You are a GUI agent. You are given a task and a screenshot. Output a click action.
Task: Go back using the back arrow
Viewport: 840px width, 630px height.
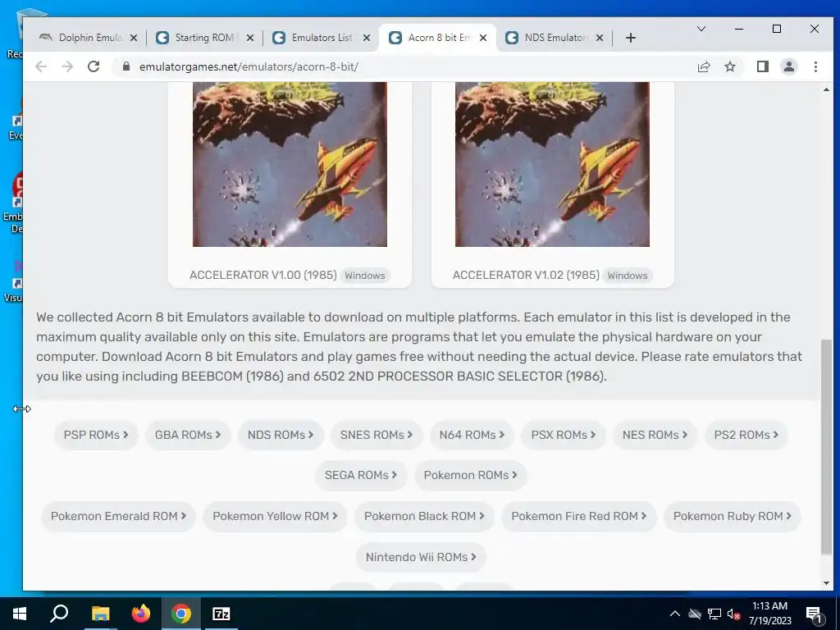coord(41,66)
